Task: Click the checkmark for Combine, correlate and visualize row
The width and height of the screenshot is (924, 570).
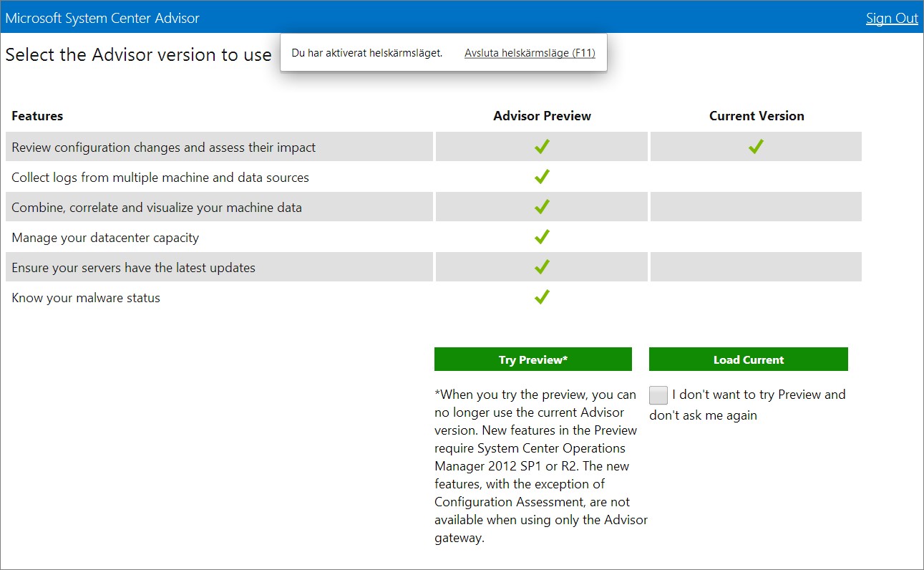Action: tap(542, 207)
